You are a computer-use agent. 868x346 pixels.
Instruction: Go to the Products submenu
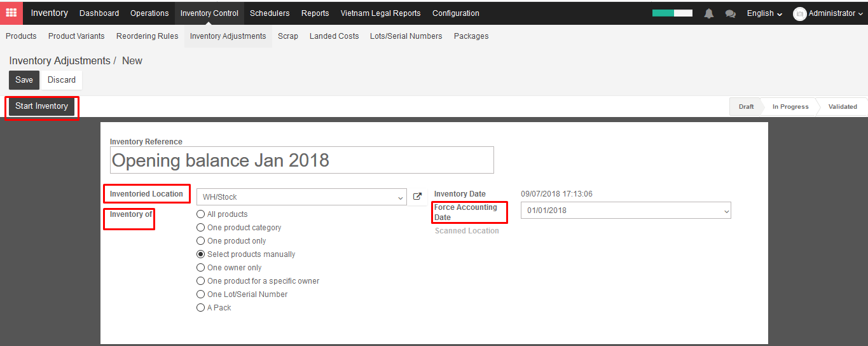tap(21, 36)
